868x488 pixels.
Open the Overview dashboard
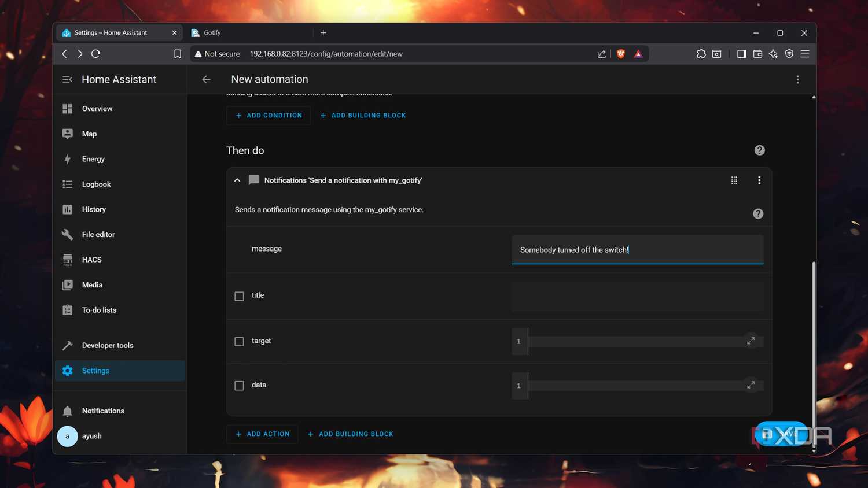coord(120,109)
